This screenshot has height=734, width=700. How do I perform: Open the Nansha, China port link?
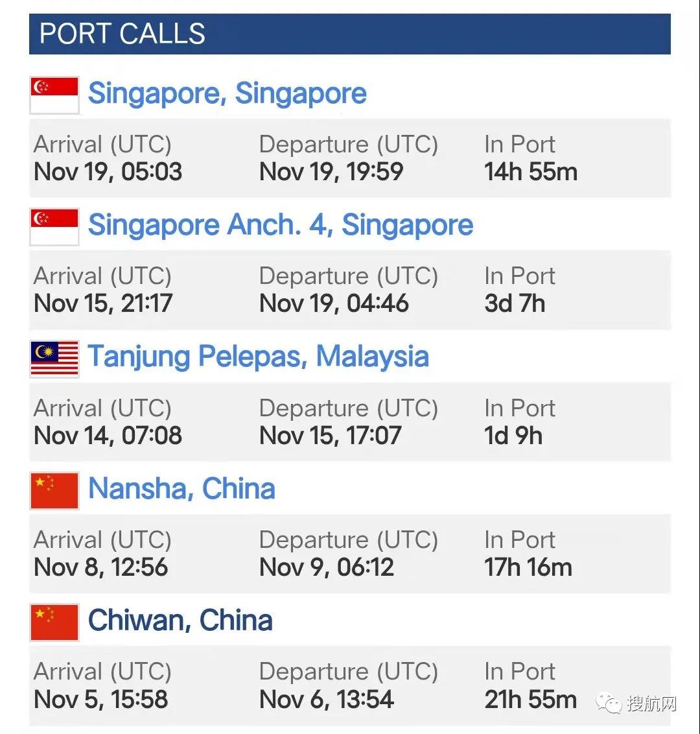[181, 488]
